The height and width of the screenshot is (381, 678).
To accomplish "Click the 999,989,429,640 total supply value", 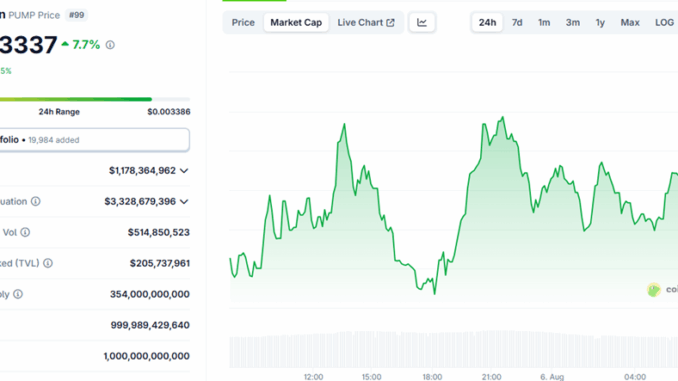I will pos(150,325).
